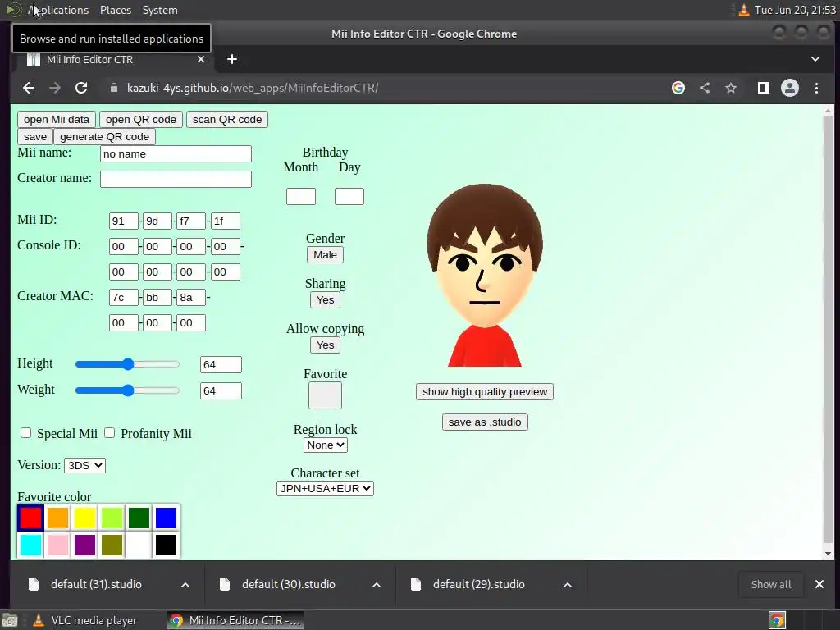840x630 pixels.
Task: Click the Birthday Day input field
Action: tap(349, 196)
